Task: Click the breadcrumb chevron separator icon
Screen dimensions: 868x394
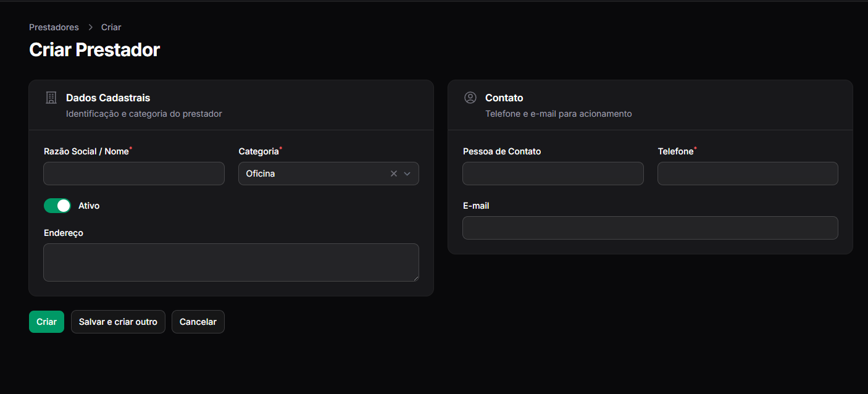Action: (x=90, y=27)
